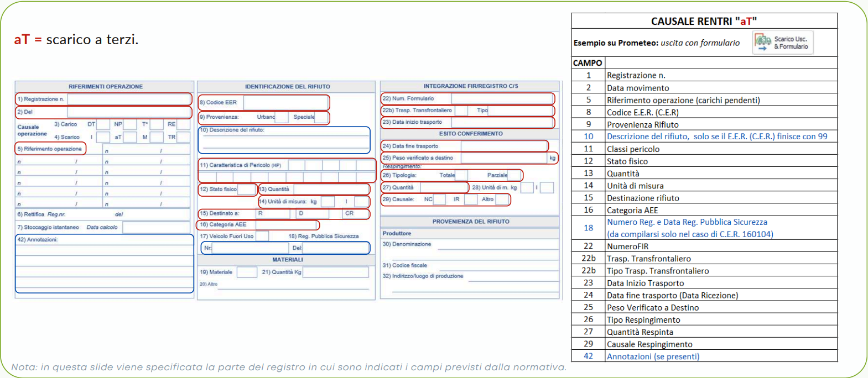This screenshot has width=868, height=378.
Task: Tick the aT box in Causale operazione
Action: coord(130,137)
